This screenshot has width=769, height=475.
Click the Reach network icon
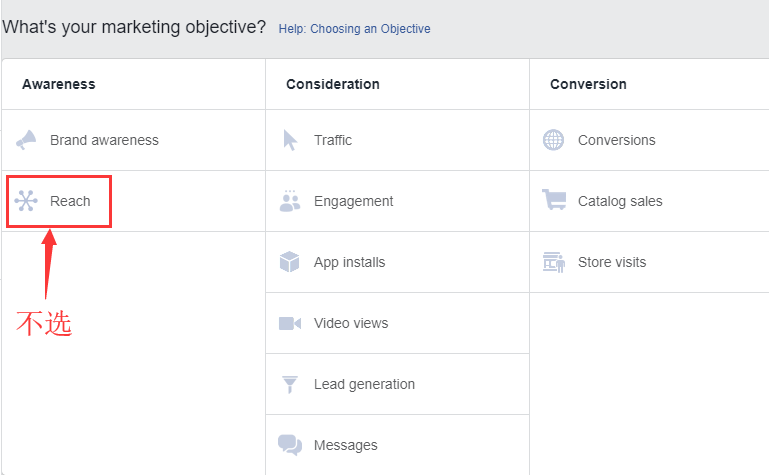tap(26, 200)
